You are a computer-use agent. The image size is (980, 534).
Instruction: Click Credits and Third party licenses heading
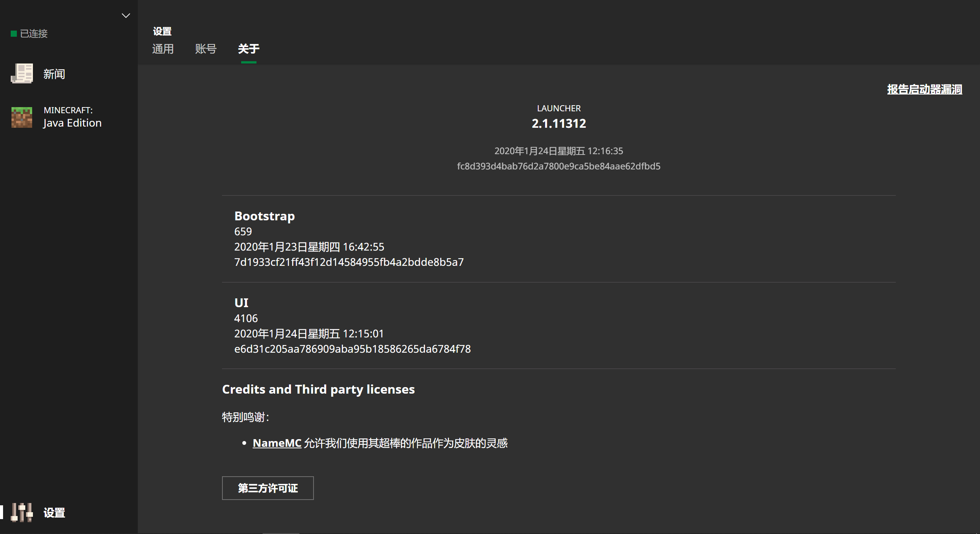pos(318,389)
